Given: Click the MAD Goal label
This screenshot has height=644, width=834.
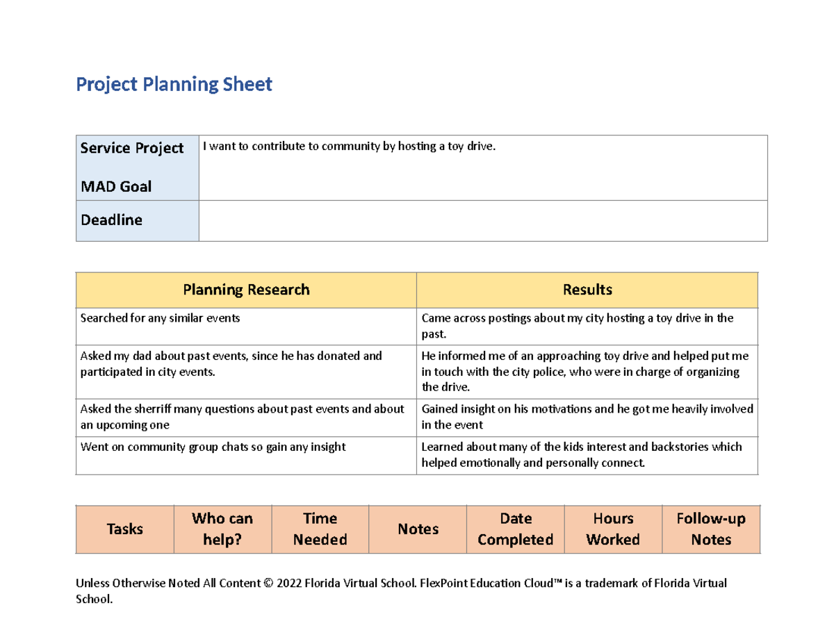Looking at the screenshot, I should point(116,186).
